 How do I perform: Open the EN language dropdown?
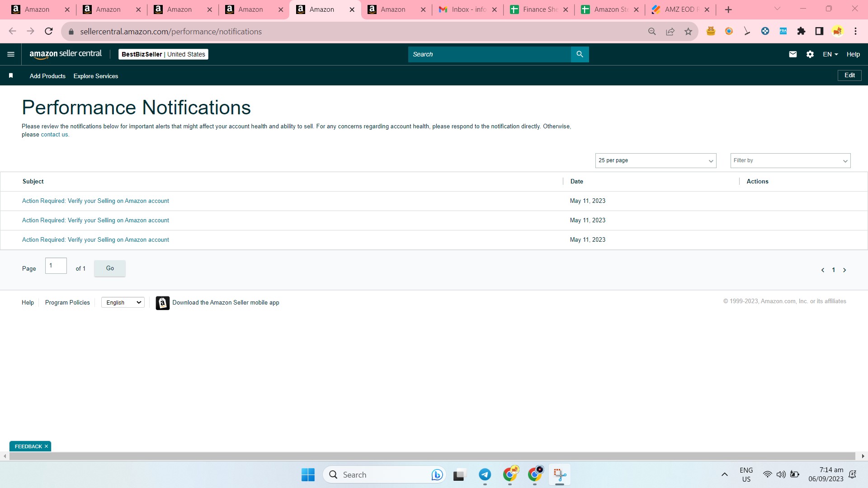[830, 54]
